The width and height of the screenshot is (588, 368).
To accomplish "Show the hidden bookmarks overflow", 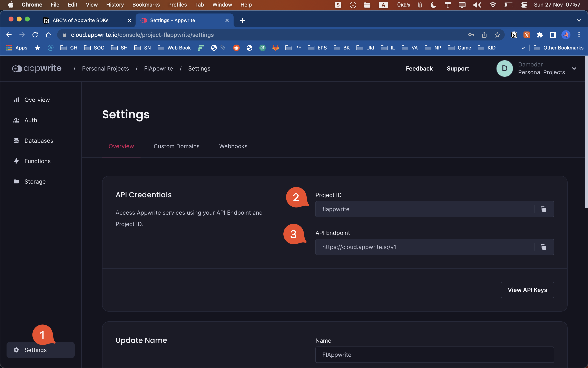I will (x=523, y=48).
